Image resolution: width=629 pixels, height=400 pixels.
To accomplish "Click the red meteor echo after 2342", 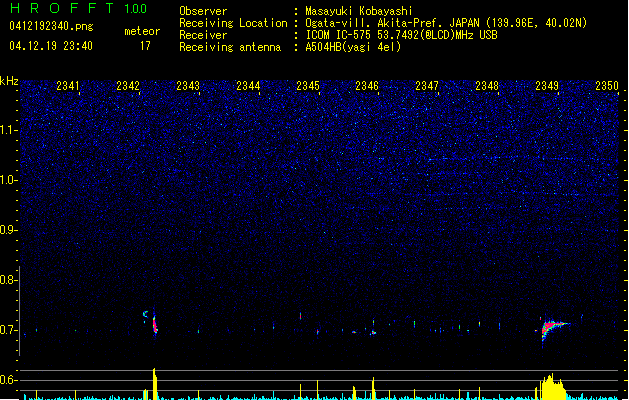I will (x=155, y=324).
